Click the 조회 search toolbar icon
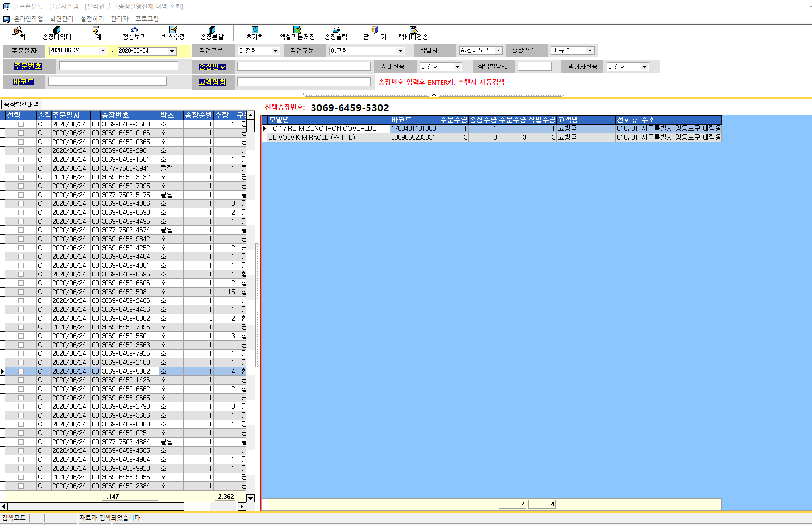Image resolution: width=812 pixels, height=525 pixels. (x=18, y=33)
